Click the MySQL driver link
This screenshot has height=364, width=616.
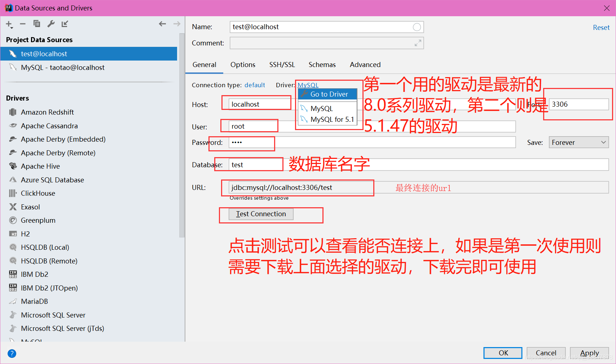pos(308,85)
